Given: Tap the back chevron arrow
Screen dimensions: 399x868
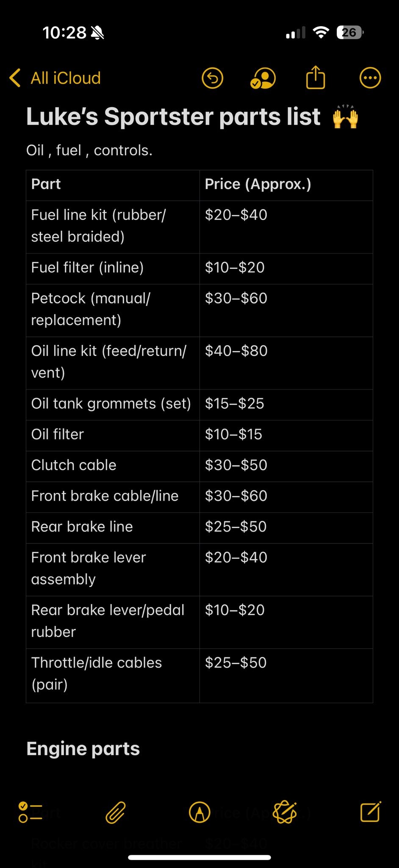Looking at the screenshot, I should [x=15, y=78].
